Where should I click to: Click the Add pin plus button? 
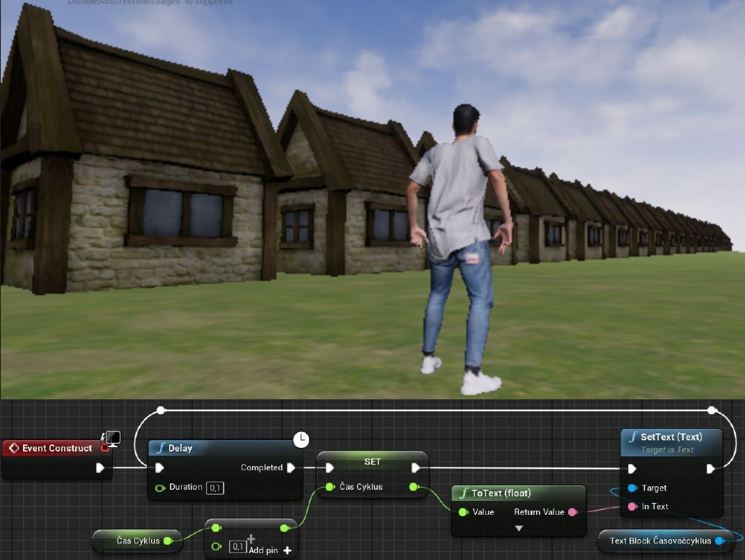click(x=287, y=550)
